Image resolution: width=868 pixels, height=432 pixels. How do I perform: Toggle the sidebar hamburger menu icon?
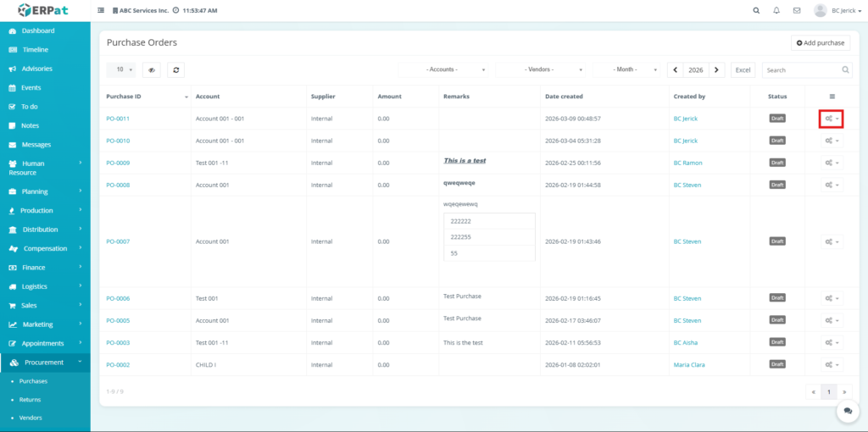pyautogui.click(x=102, y=11)
